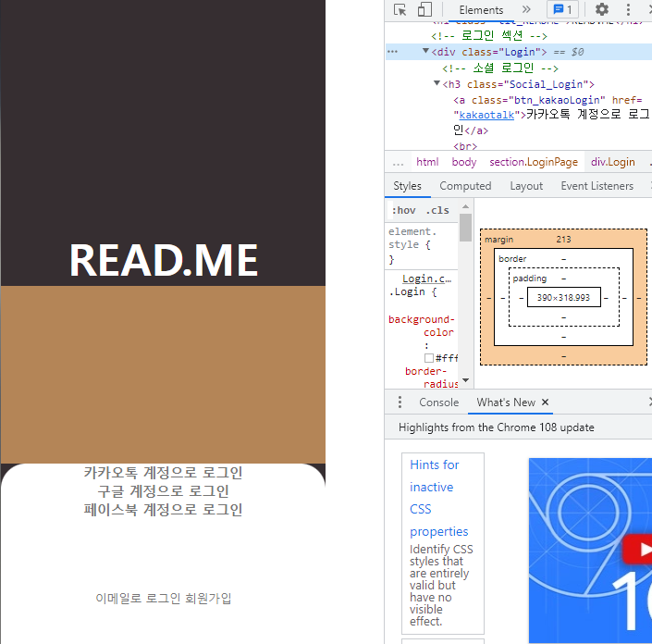Close the What's New tab

[x=545, y=402]
